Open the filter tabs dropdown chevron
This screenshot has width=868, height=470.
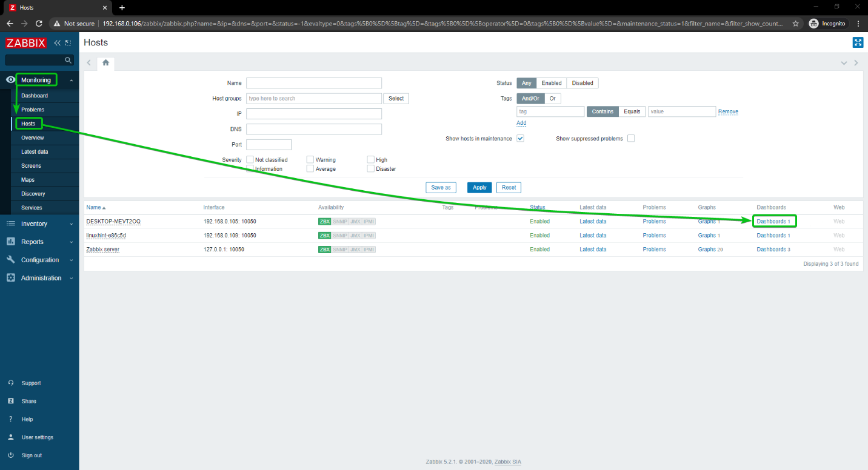click(x=844, y=62)
